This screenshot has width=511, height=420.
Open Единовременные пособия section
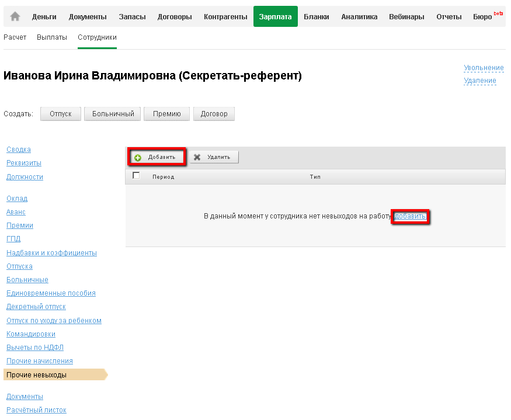point(51,293)
